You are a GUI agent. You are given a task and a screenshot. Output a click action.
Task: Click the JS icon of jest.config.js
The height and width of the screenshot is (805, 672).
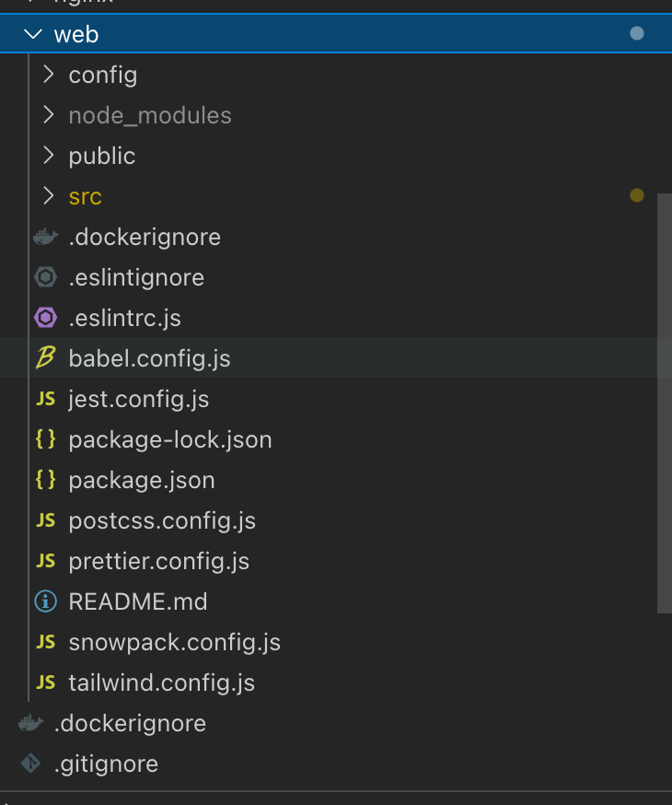click(45, 399)
